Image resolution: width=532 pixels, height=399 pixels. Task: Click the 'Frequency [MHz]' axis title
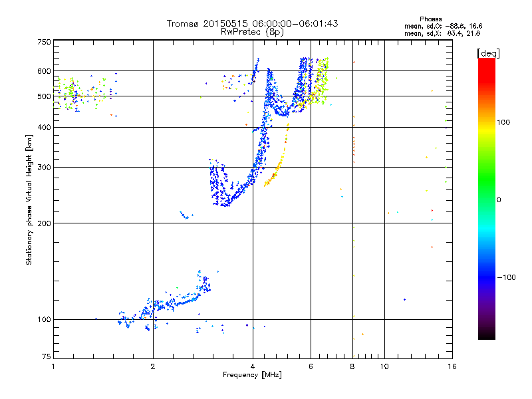point(252,375)
